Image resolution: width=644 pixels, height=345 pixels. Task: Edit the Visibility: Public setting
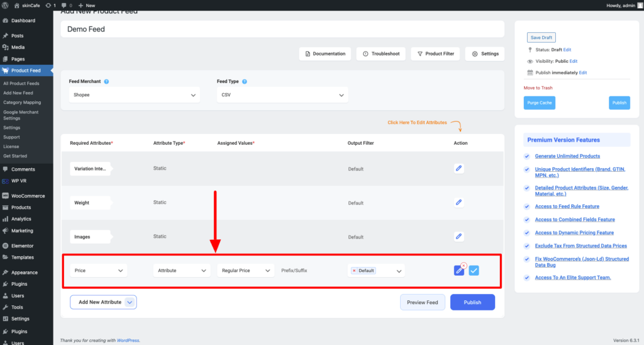pos(574,61)
